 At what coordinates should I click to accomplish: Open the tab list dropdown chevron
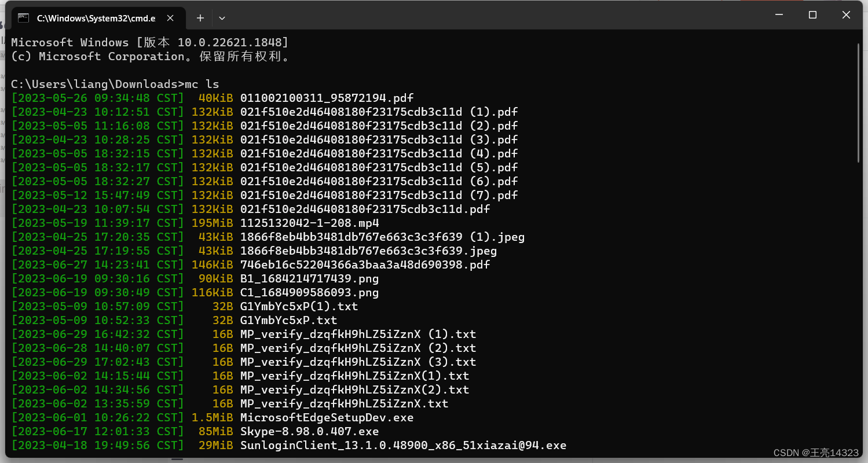pyautogui.click(x=222, y=18)
